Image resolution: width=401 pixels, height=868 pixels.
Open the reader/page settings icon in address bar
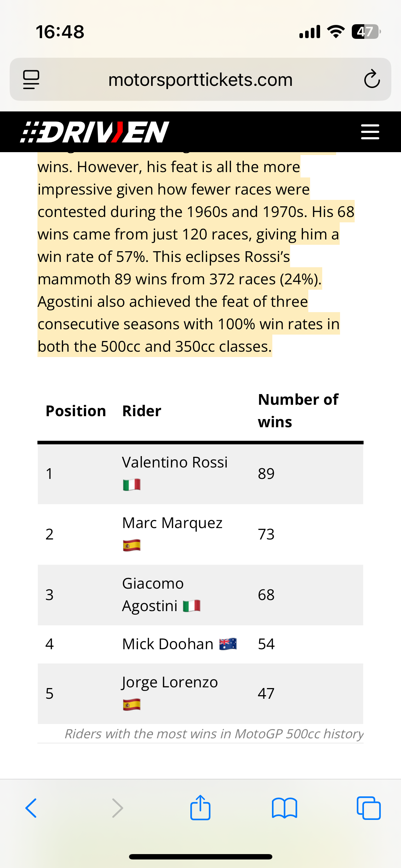pyautogui.click(x=31, y=79)
